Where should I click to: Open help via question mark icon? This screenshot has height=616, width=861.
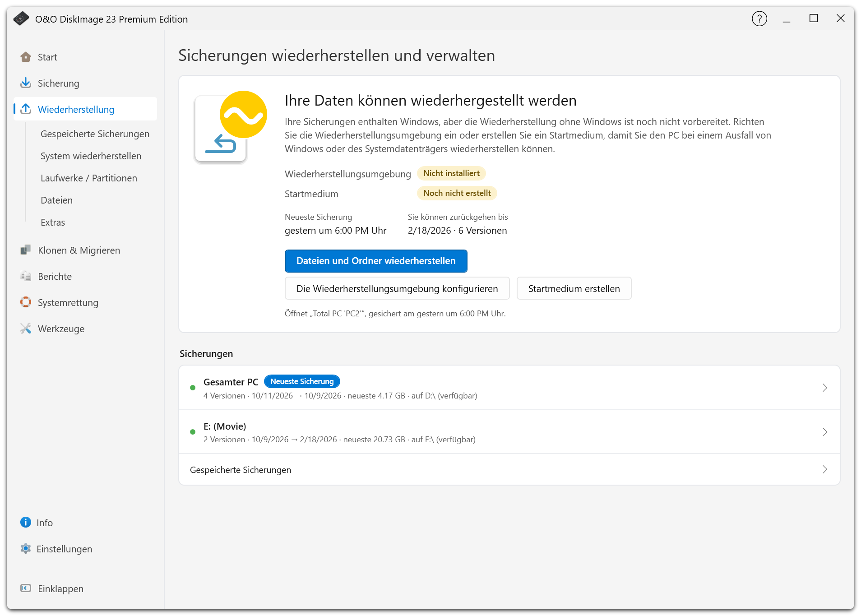[759, 19]
